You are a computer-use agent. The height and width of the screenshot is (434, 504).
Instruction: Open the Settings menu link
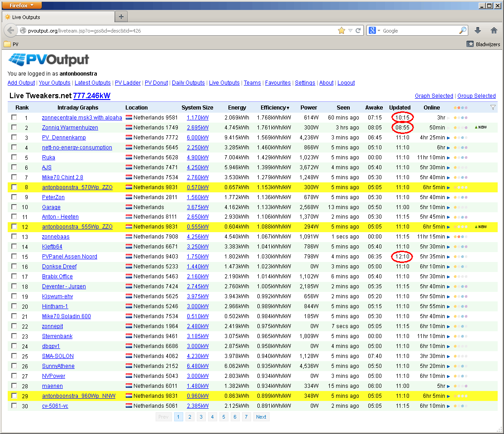(x=305, y=83)
